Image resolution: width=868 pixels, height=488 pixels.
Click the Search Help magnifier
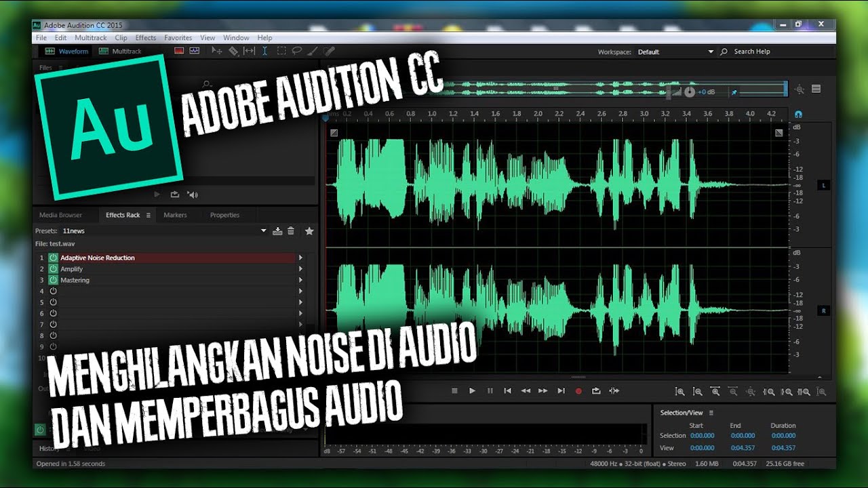pyautogui.click(x=724, y=52)
